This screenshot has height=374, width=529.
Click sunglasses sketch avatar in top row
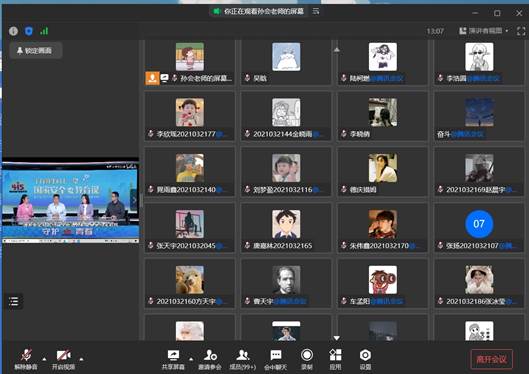point(479,57)
